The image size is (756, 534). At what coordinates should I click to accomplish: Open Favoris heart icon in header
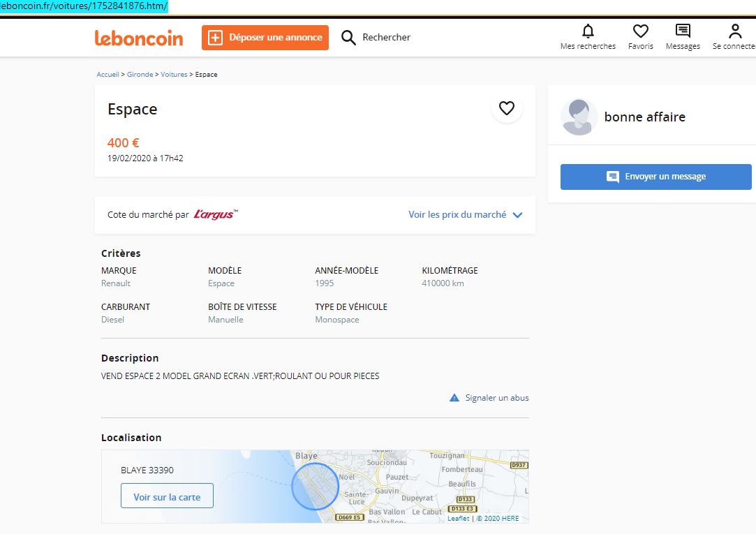[x=640, y=31]
